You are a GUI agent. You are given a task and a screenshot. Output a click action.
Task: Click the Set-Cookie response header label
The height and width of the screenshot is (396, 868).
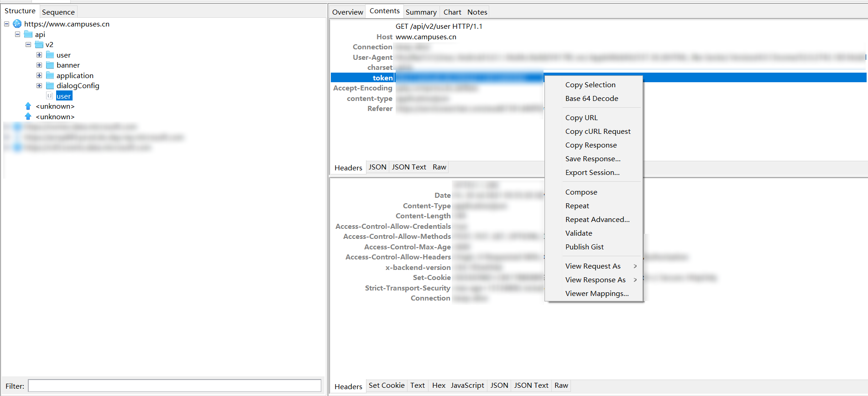[x=432, y=277]
